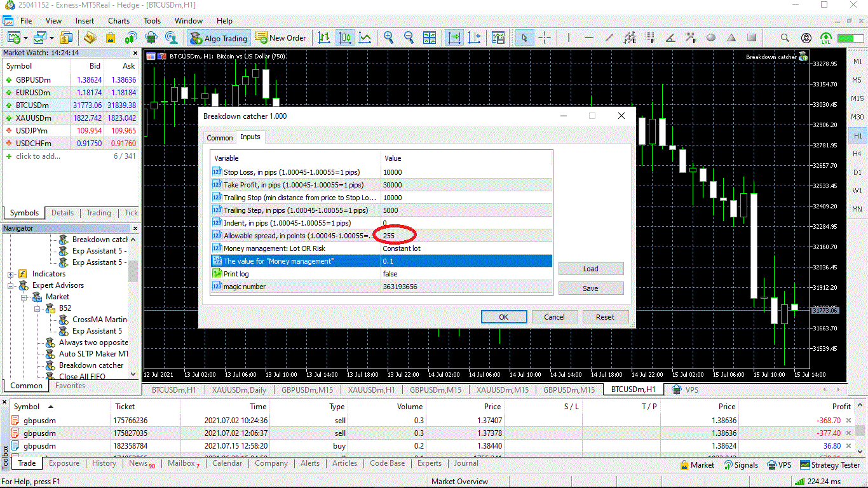Open the Favorites tab in Navigator
Viewport: 868px width, 488px height.
click(x=71, y=385)
